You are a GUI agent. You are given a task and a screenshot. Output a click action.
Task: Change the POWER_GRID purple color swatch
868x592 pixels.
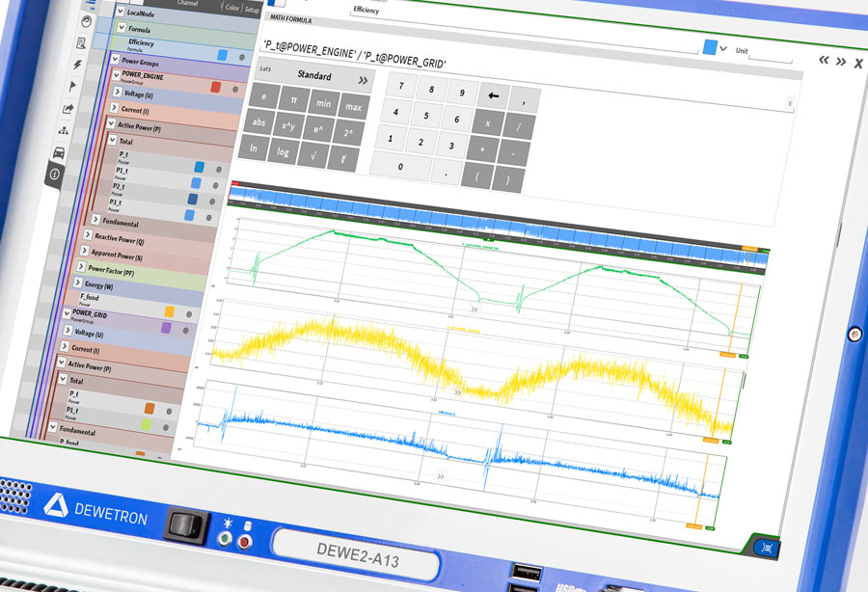[x=166, y=328]
